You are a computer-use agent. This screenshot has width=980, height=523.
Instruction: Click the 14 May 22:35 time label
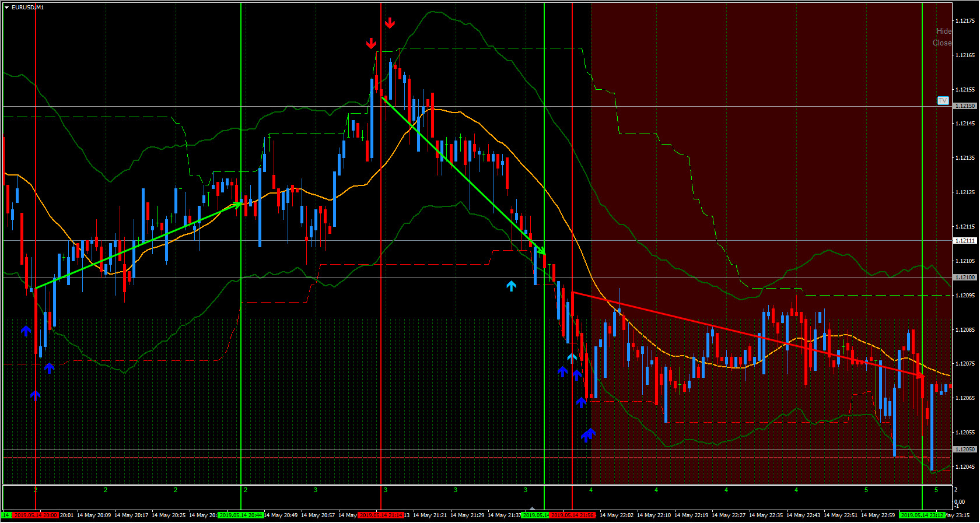tap(766, 515)
